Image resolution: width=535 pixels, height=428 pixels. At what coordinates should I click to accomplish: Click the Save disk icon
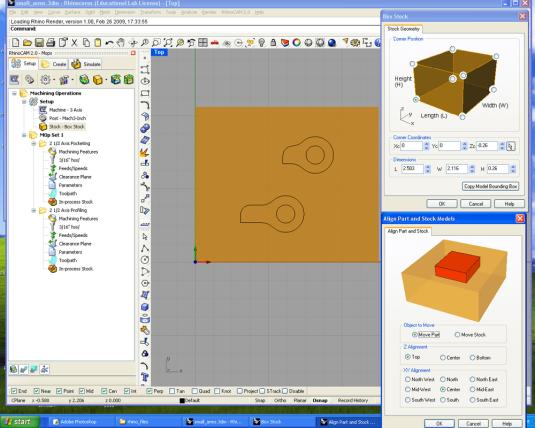(39, 43)
